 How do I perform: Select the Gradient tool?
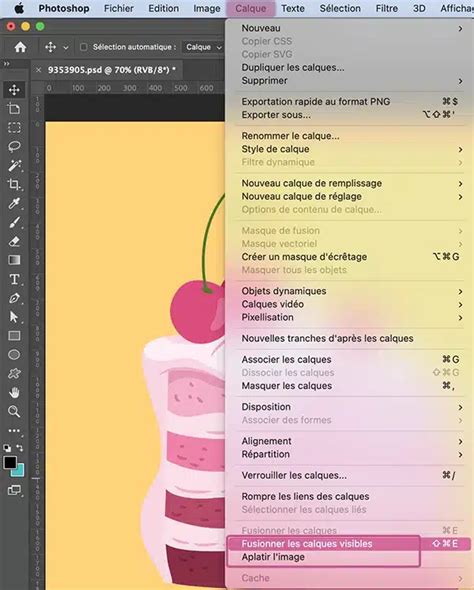click(14, 260)
